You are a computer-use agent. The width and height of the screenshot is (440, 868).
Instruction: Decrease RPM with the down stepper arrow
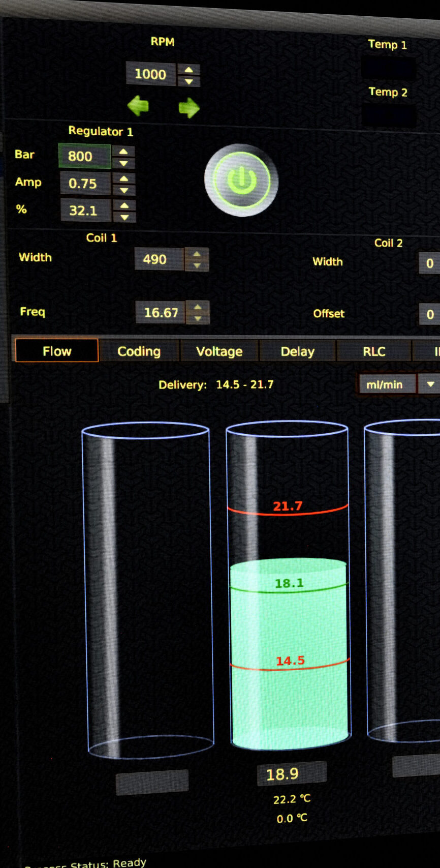coord(189,81)
